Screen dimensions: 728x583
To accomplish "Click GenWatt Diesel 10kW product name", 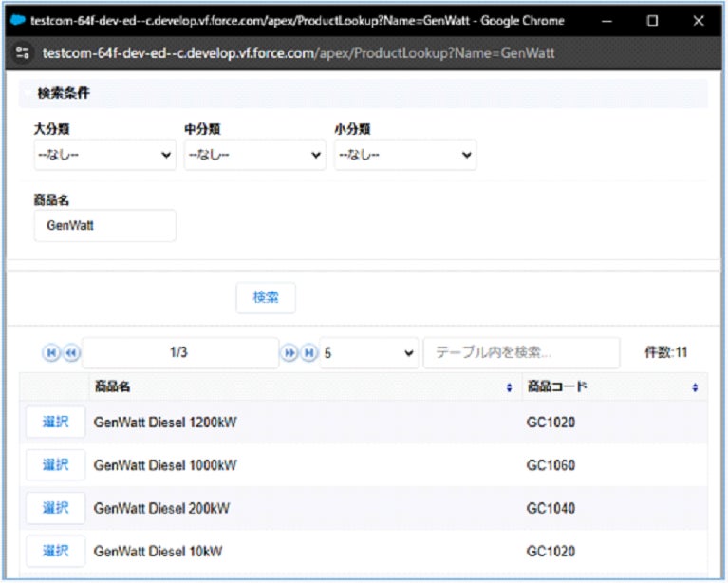I will pos(158,552).
